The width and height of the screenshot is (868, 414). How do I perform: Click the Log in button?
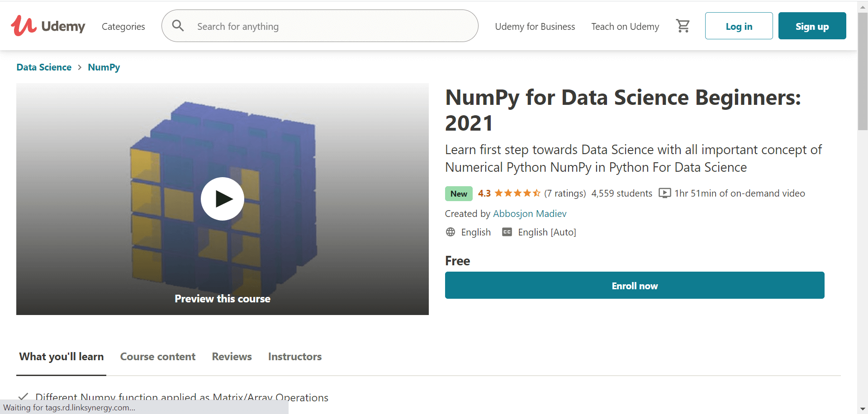click(739, 26)
